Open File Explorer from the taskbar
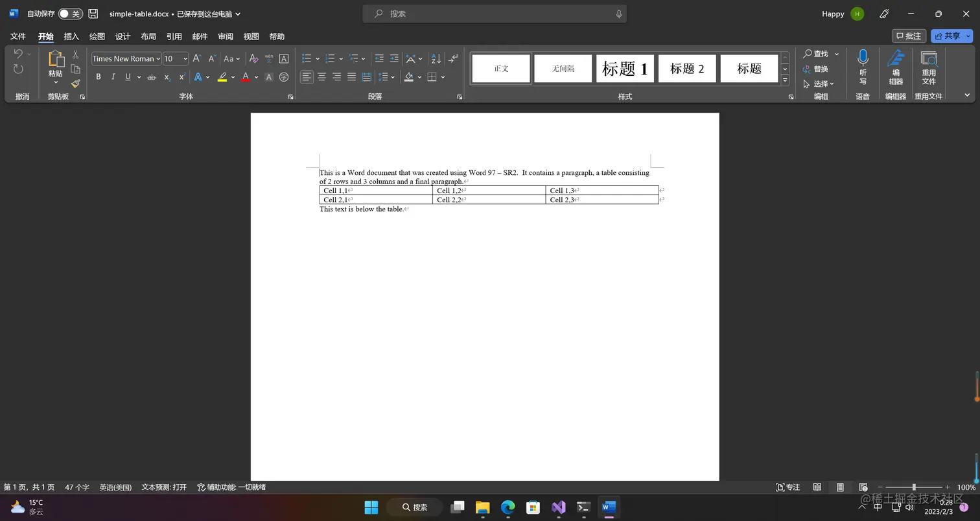 pyautogui.click(x=482, y=507)
